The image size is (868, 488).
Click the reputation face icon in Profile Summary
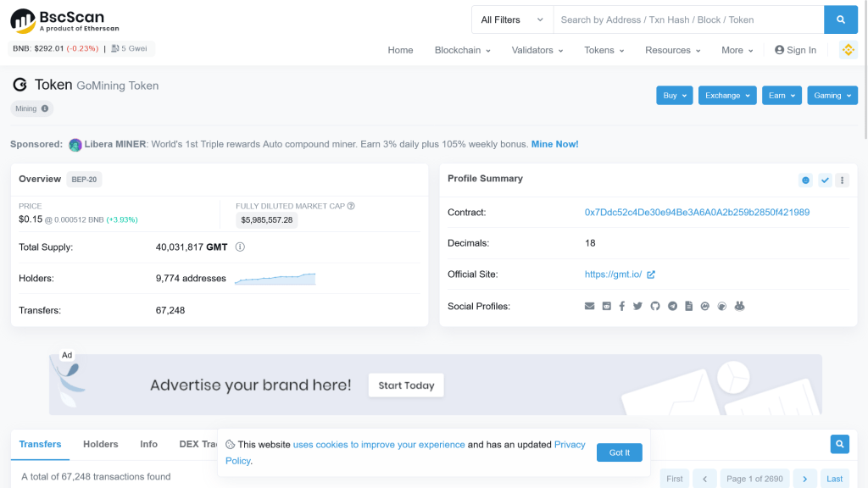pos(805,180)
